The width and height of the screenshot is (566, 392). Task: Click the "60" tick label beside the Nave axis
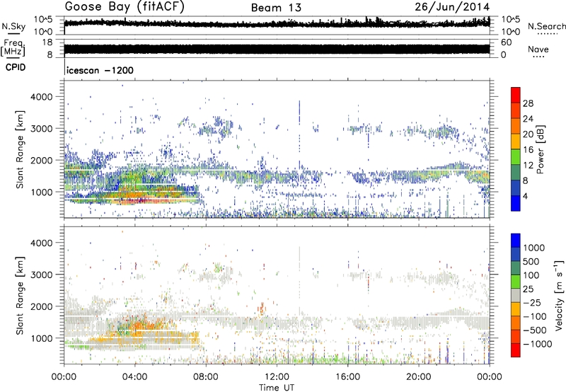coord(507,42)
